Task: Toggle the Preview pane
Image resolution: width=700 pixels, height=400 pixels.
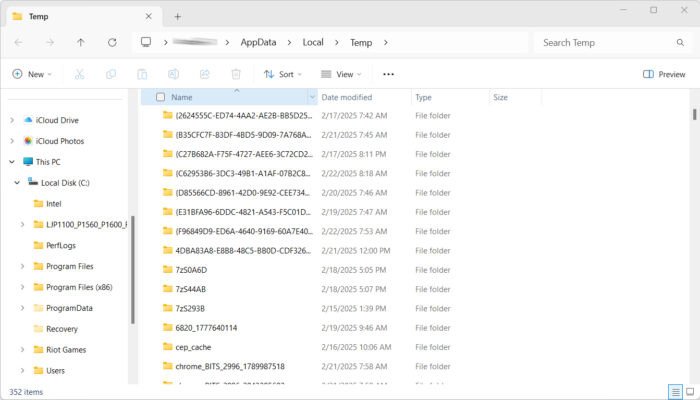Action: click(664, 74)
